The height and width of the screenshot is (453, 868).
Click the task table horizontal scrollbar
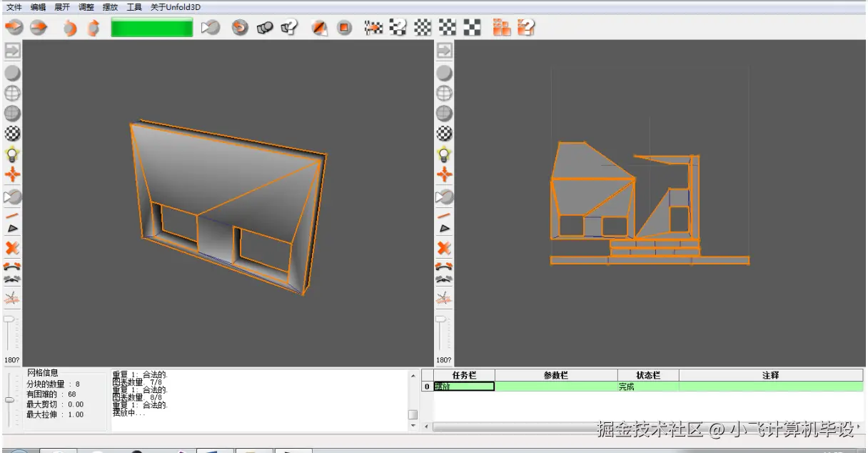(642, 427)
